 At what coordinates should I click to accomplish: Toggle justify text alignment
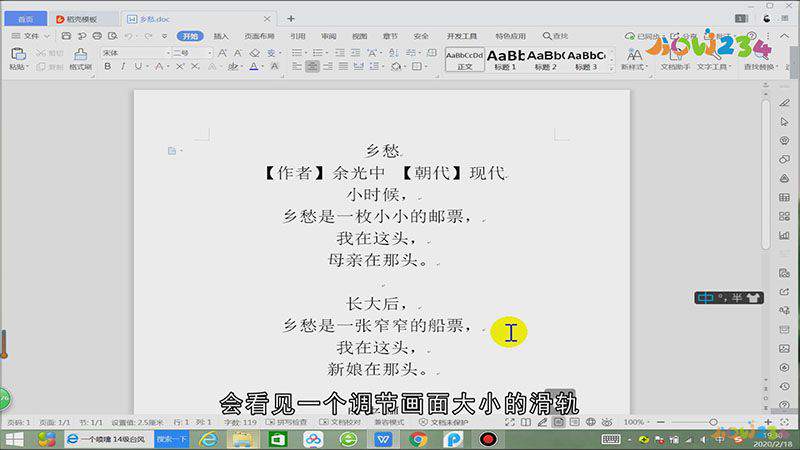344,66
